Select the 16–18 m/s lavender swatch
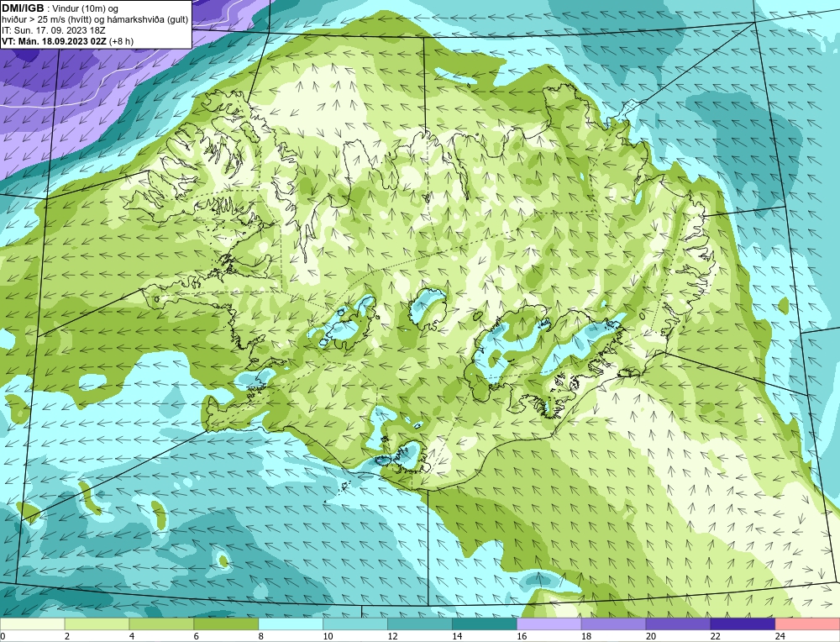Screen dimensions: 840x642 click(549, 624)
